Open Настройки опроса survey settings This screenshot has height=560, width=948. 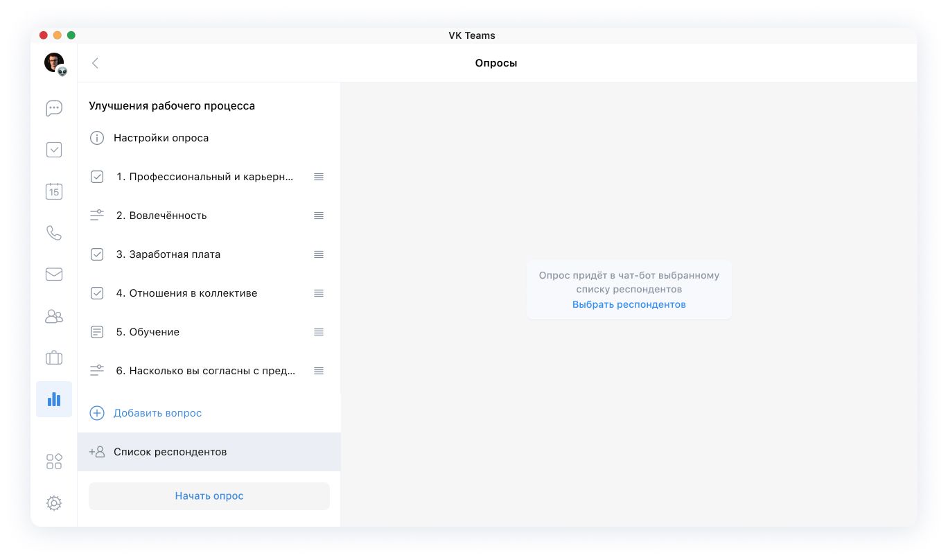point(161,138)
